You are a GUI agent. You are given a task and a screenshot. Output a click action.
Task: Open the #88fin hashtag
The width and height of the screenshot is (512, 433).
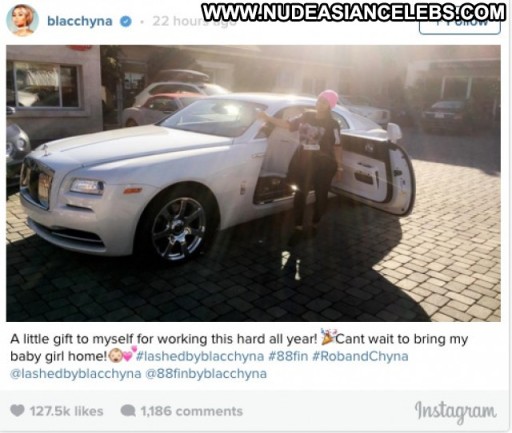pos(288,356)
